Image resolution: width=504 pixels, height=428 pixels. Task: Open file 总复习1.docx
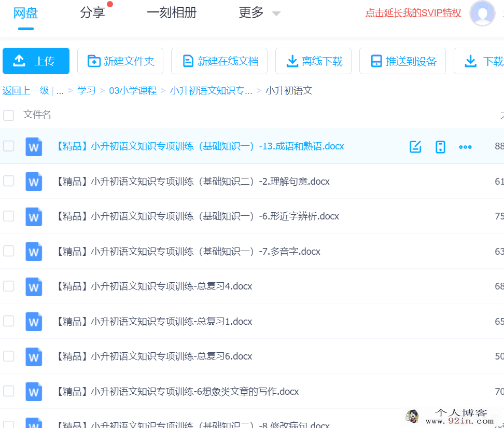tap(155, 321)
